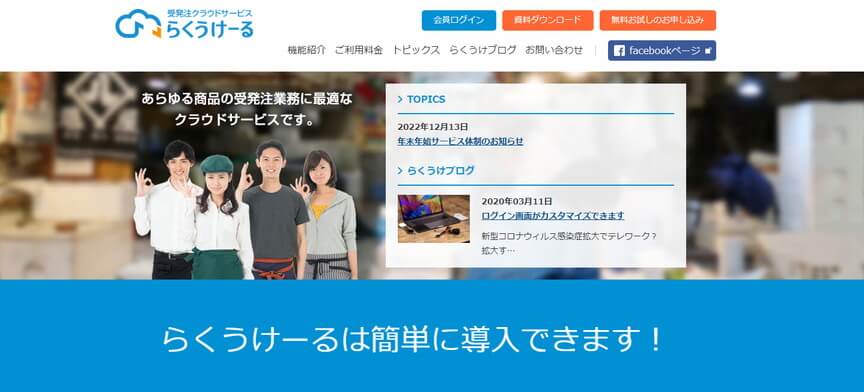Open the トピックス menu item
This screenshot has width=864, height=392.
coord(416,50)
